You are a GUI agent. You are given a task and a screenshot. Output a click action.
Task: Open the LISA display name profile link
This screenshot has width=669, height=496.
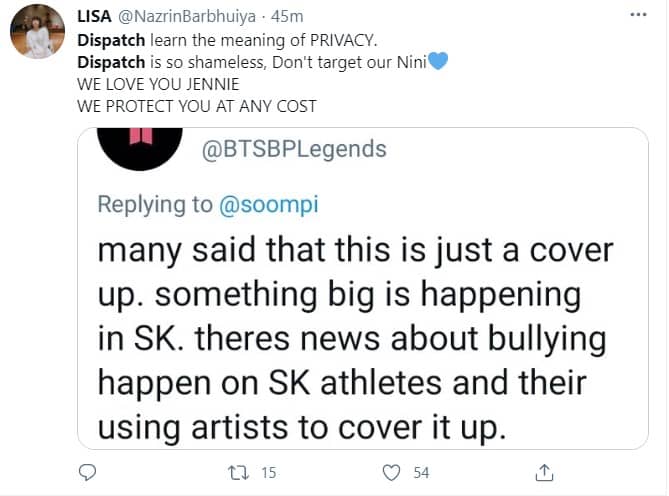tap(95, 17)
